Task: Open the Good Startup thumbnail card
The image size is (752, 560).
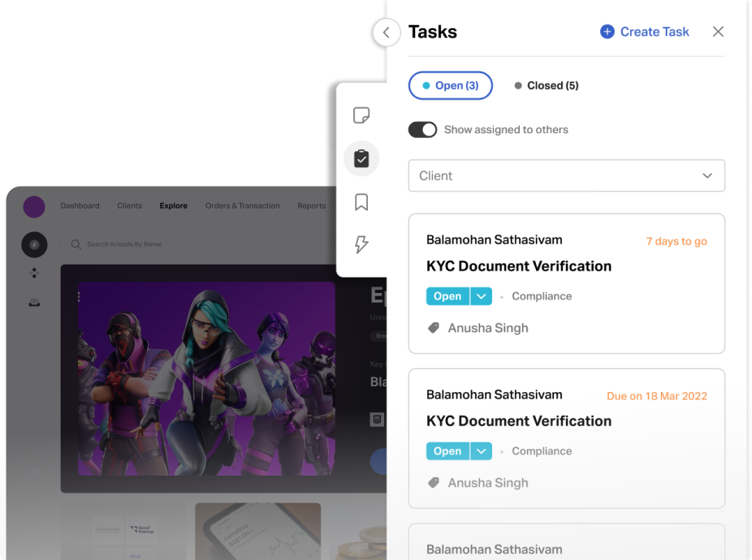Action: pyautogui.click(x=123, y=532)
